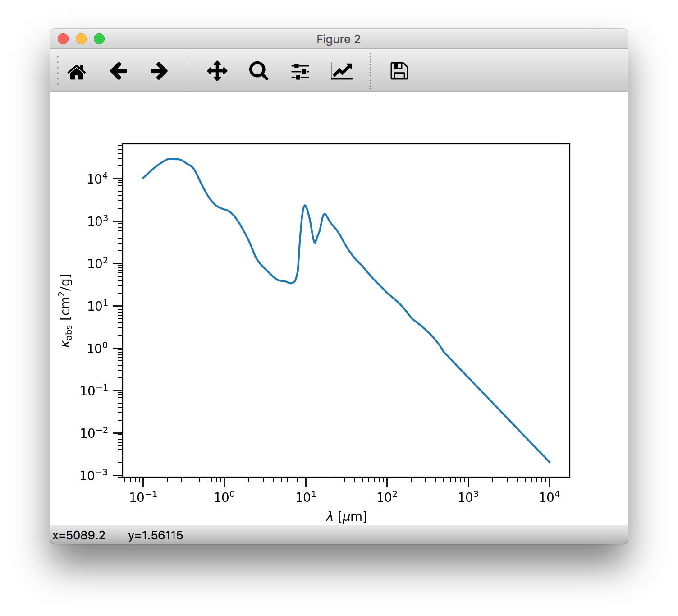678x616 pixels.
Task: Go back to previous view arrow
Action: pos(119,71)
